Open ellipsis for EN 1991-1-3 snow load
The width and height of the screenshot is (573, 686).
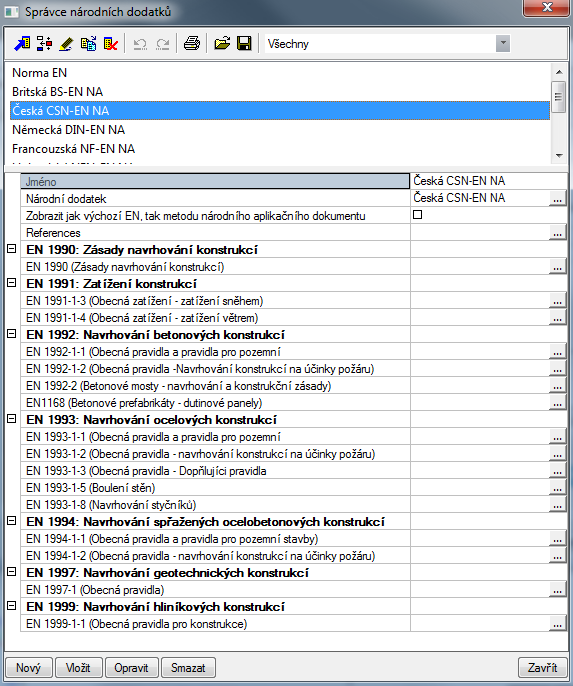pos(557,301)
